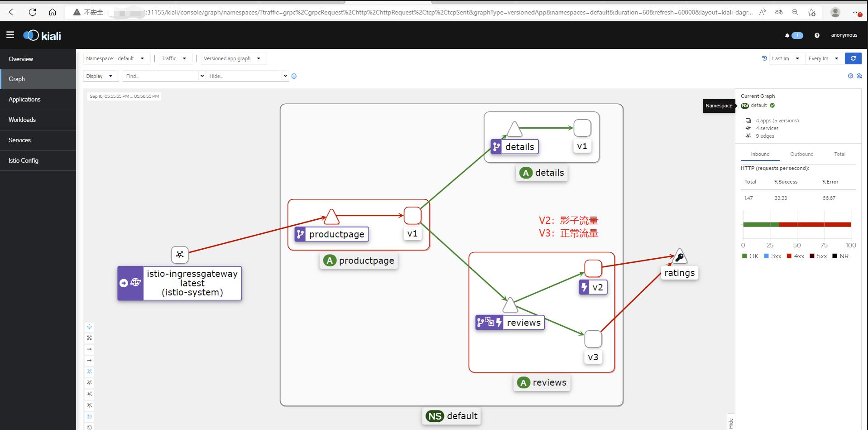The image size is (868, 430).
Task: Toggle the graph drag mode button
Action: point(89,327)
